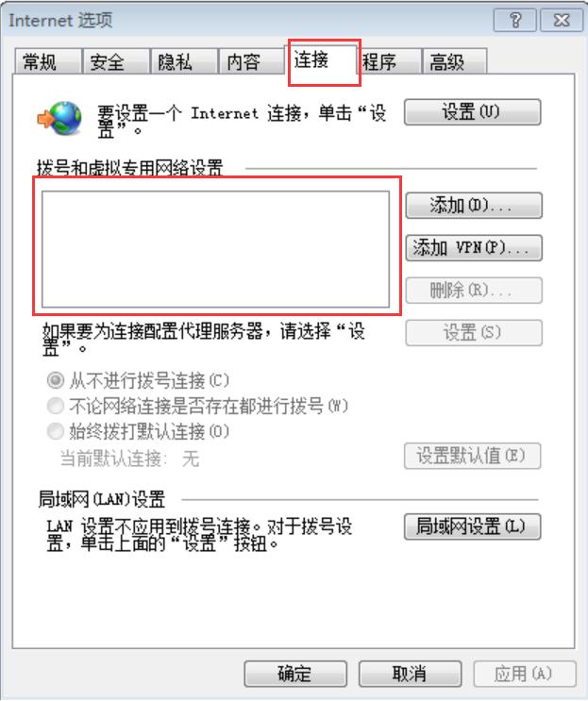Click the 设置(U) button
Image resolution: width=588 pixels, height=701 pixels.
pyautogui.click(x=472, y=111)
